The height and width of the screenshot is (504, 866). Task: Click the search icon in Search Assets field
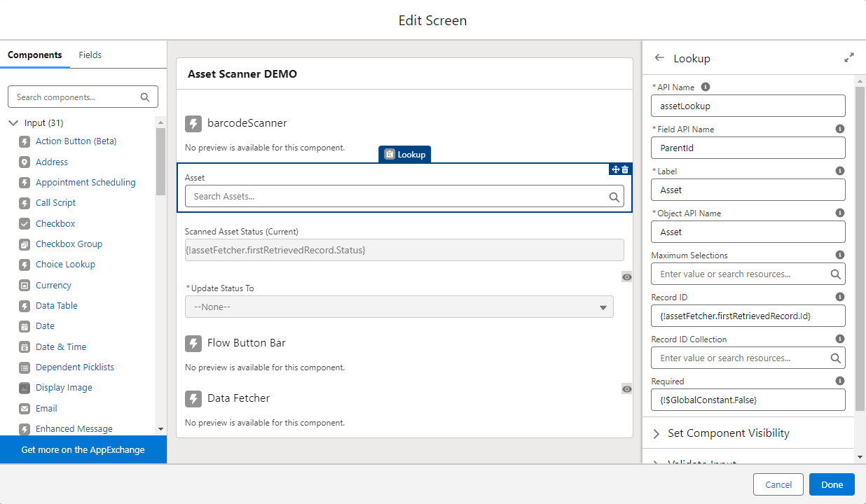tap(614, 197)
